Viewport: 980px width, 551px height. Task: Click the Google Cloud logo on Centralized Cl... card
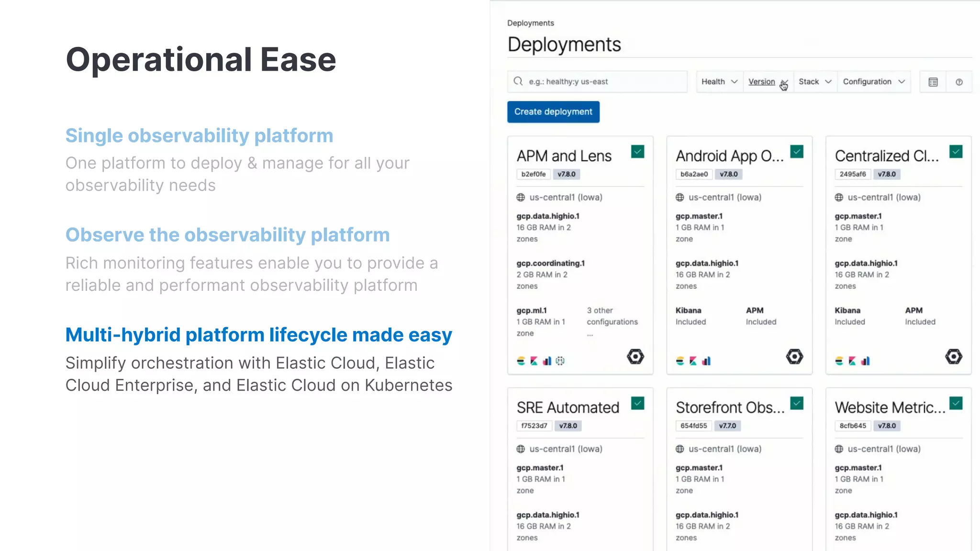[954, 356]
